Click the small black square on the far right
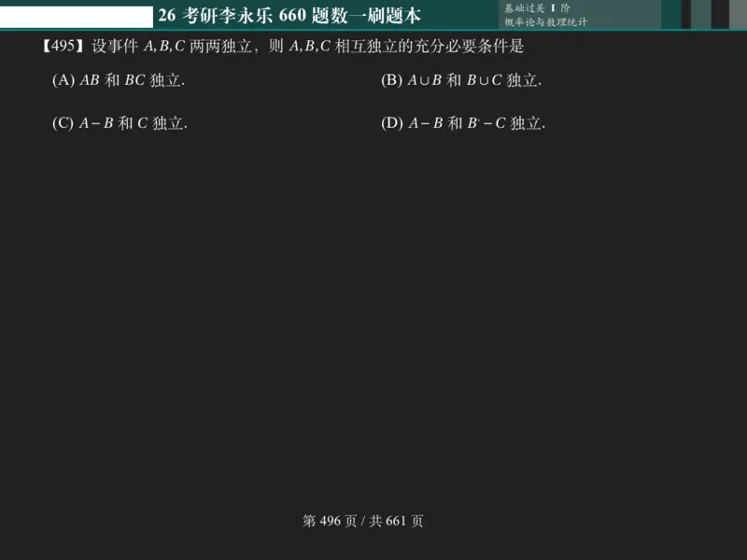The width and height of the screenshot is (747, 560). click(721, 13)
